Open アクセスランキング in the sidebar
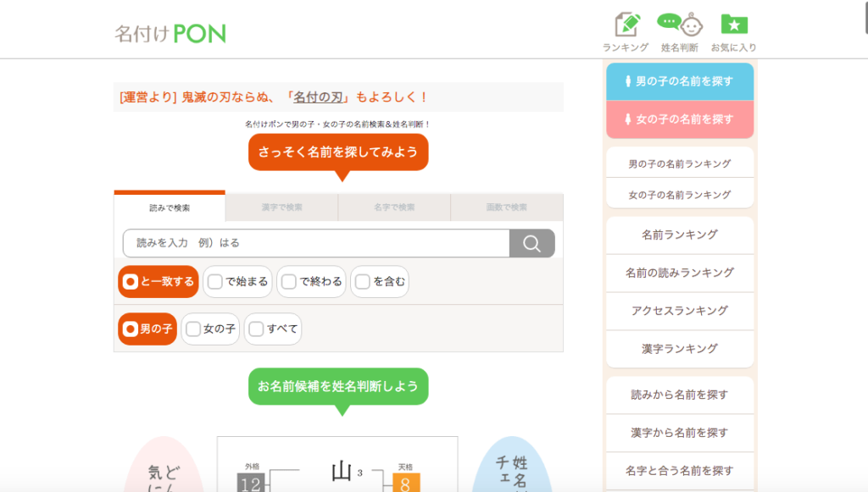Screen dimensions: 868x492 [x=679, y=311]
